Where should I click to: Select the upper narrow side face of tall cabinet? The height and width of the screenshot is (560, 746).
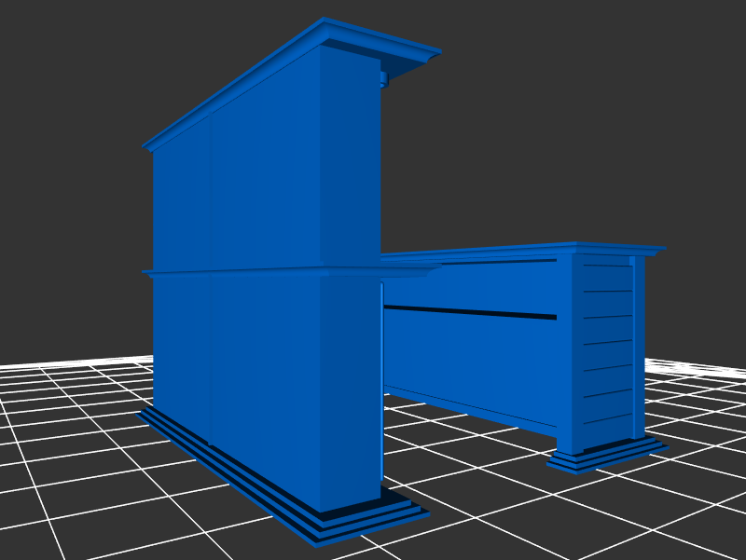(350, 168)
